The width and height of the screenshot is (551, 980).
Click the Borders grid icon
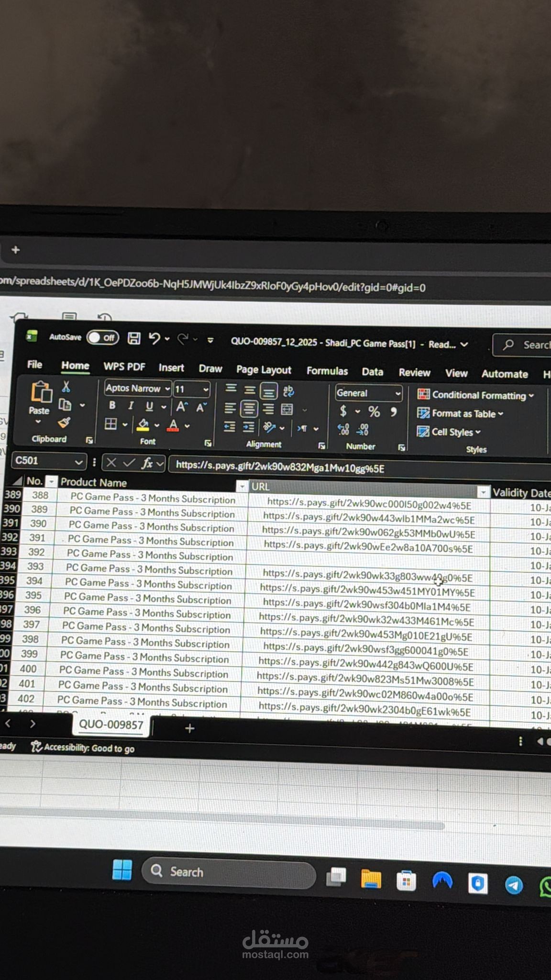[x=110, y=424]
